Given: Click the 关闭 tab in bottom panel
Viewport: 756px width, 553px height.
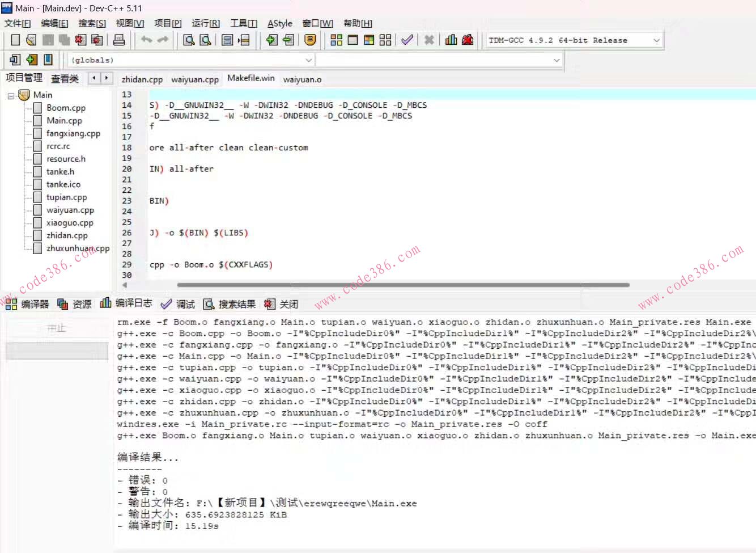Looking at the screenshot, I should click(281, 304).
